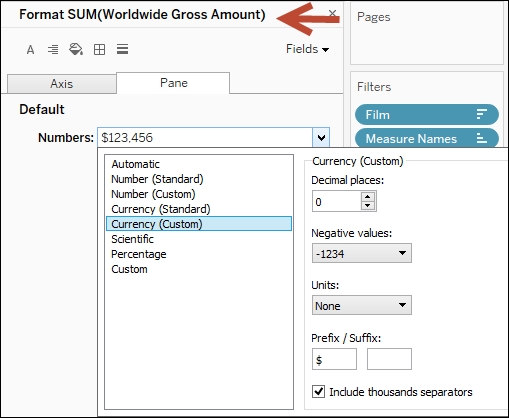Click the Prefix input field containing $
Screen dimensions: 509x418
coord(334,359)
